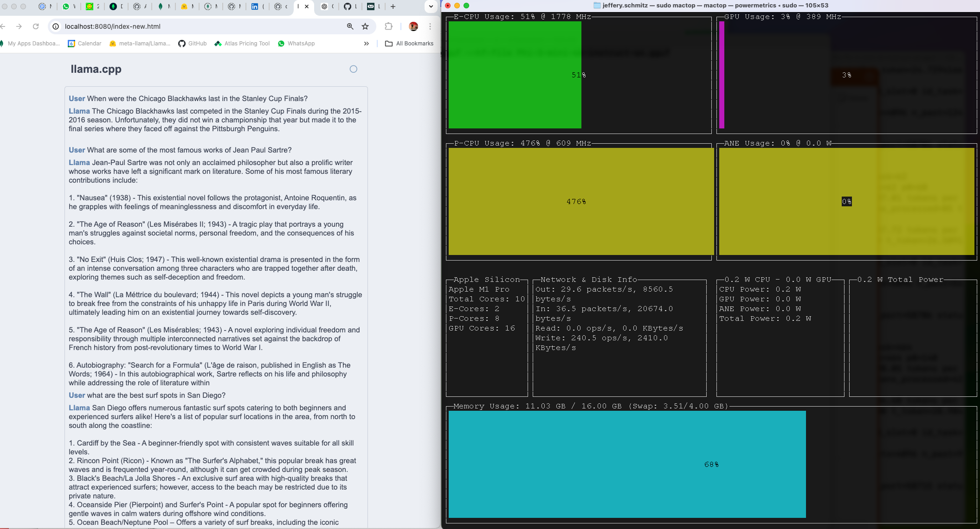The height and width of the screenshot is (529, 980).
Task: Click the Jean Paul Sartre user question
Action: coord(181,150)
